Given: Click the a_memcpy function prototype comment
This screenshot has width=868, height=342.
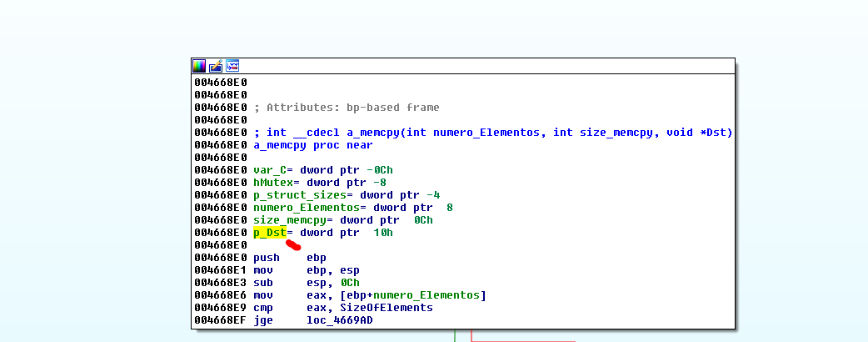Looking at the screenshot, I should click(493, 133).
